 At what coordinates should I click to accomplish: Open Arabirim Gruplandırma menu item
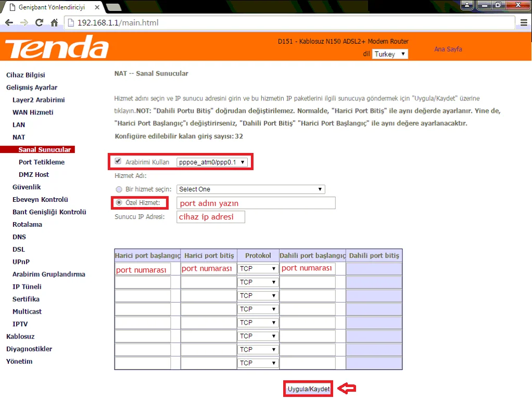pos(48,274)
